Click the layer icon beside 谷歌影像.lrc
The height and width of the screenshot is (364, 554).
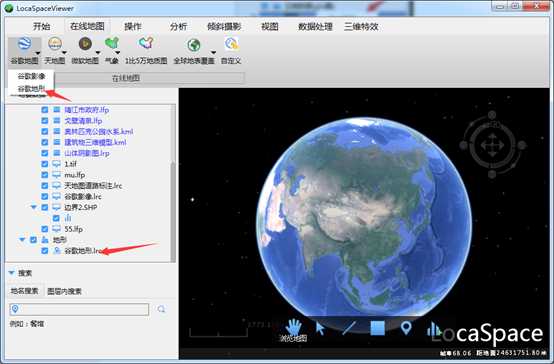[56, 196]
